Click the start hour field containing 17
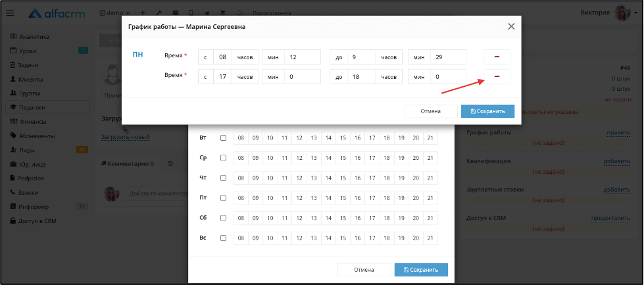Image resolution: width=644 pixels, height=285 pixels. [222, 77]
